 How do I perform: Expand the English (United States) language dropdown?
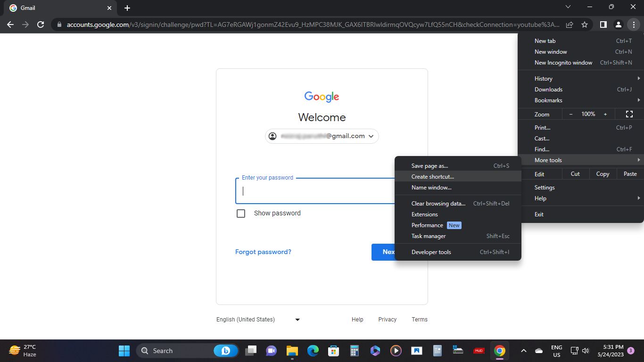click(297, 320)
